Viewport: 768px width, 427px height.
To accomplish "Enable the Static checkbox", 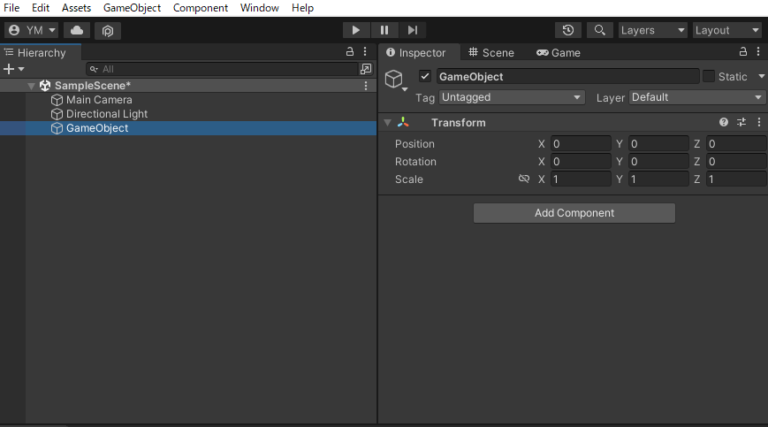I will pos(709,76).
